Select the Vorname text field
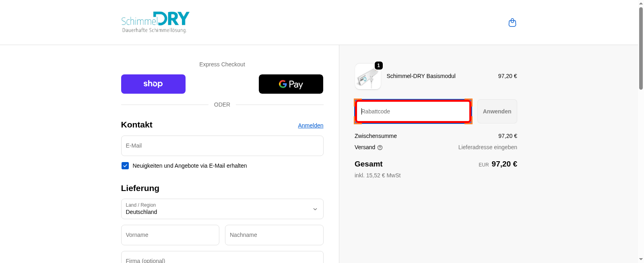This screenshot has width=644, height=263. pyautogui.click(x=170, y=235)
